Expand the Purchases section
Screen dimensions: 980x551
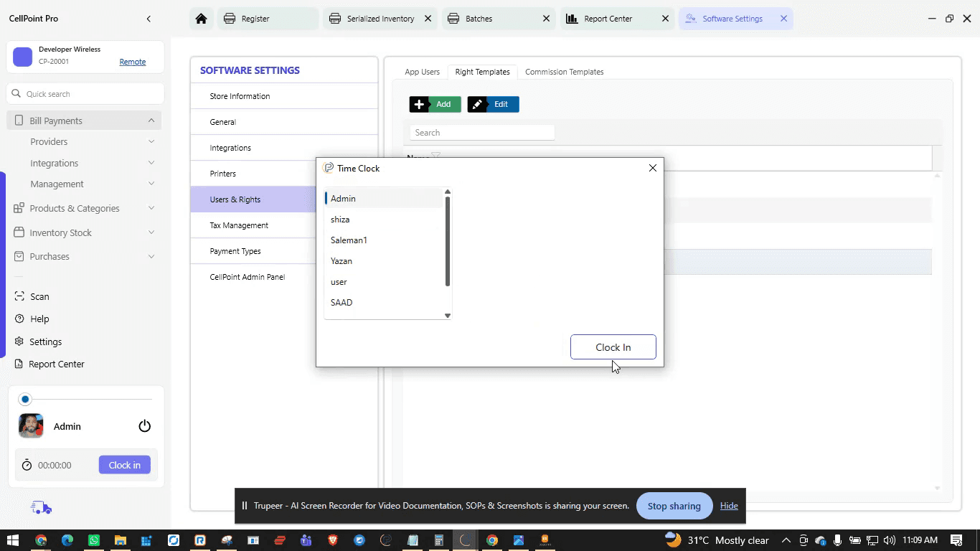[151, 256]
